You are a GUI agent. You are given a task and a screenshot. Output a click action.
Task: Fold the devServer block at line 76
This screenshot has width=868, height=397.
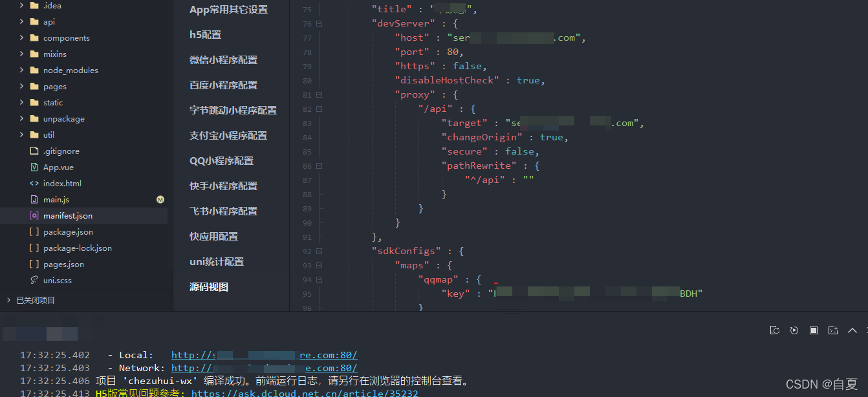320,24
